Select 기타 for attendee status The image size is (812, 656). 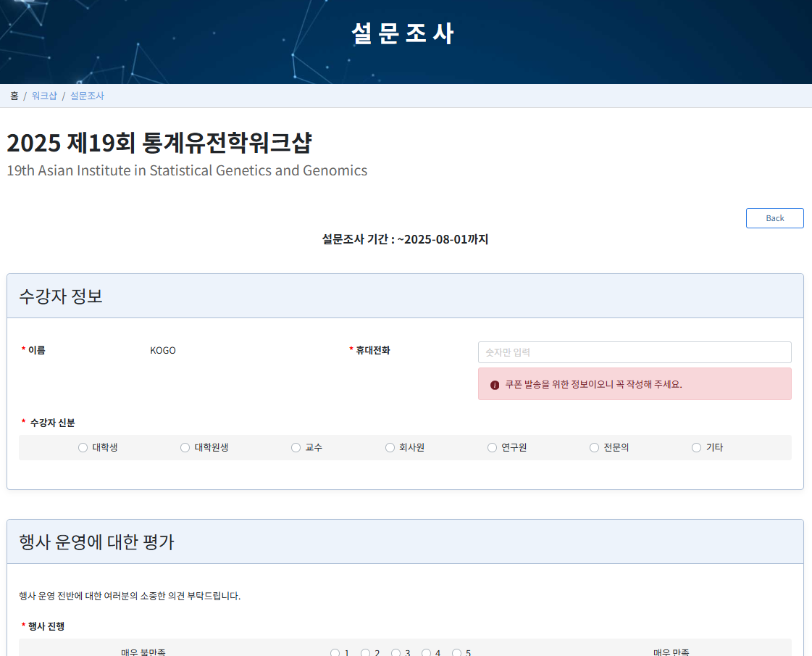pyautogui.click(x=697, y=448)
